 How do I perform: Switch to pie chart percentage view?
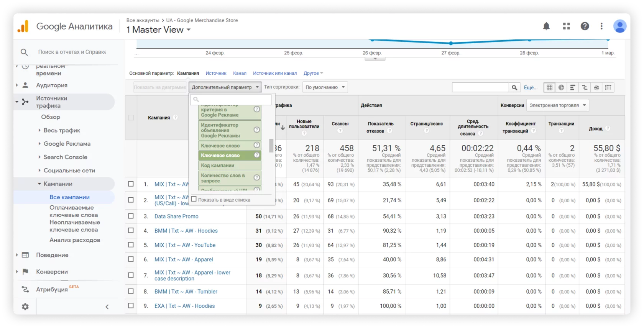pos(561,87)
